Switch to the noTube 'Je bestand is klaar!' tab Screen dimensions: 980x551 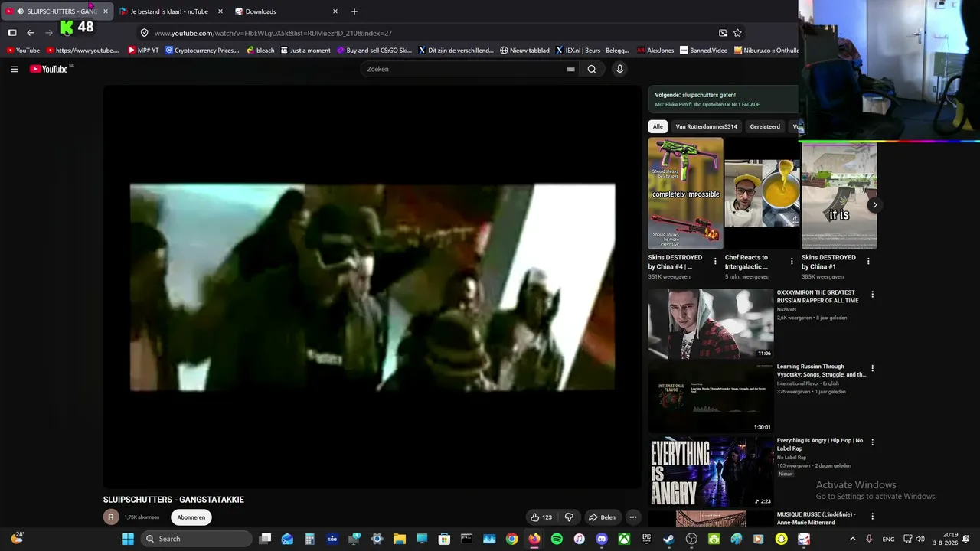[169, 11]
